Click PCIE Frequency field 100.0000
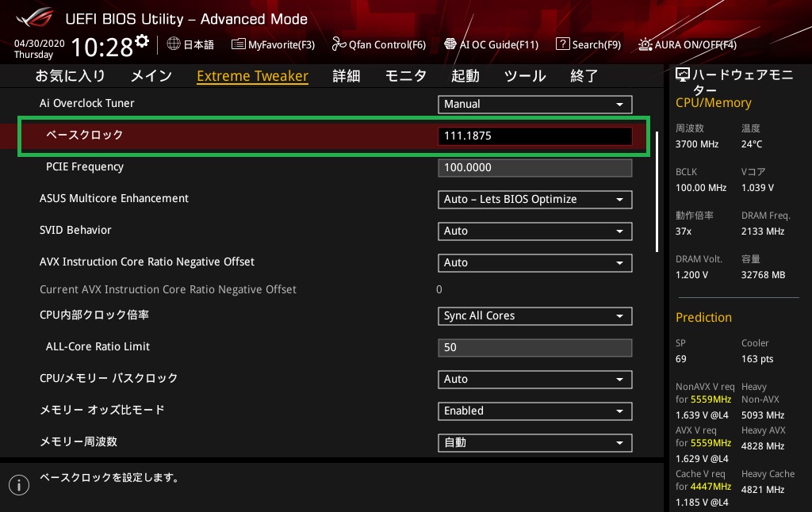 pyautogui.click(x=535, y=168)
